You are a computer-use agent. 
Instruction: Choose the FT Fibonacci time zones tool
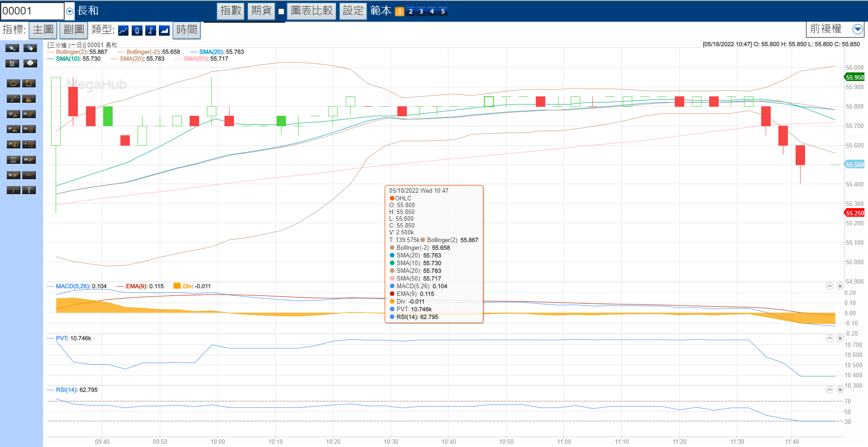point(14,144)
